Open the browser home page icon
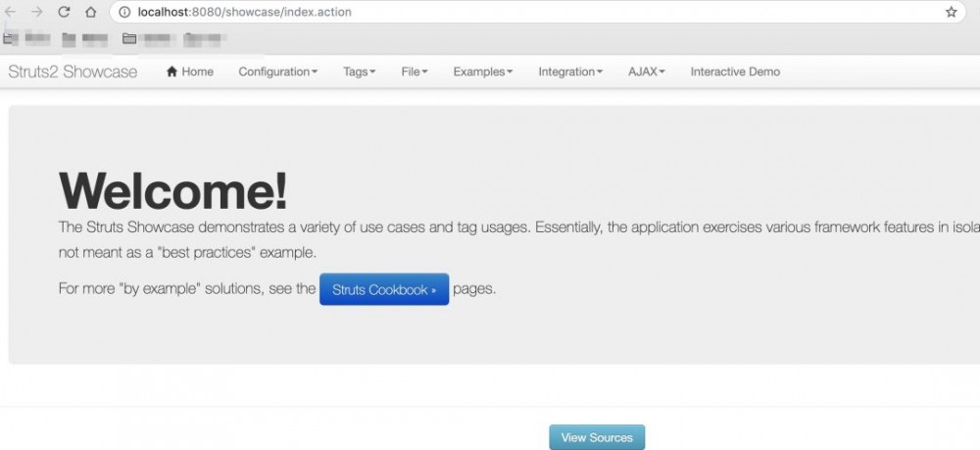This screenshot has width=980, height=450. pos(90,12)
